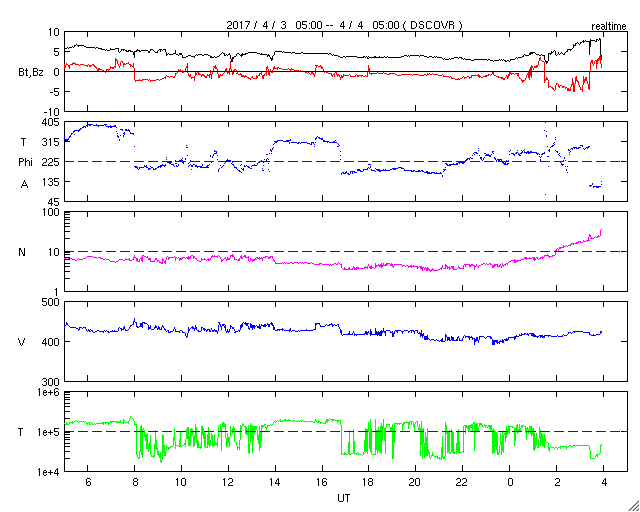640x512 pixels.
Task: Click the '135' tick value on Phi panel
Action: click(x=52, y=182)
